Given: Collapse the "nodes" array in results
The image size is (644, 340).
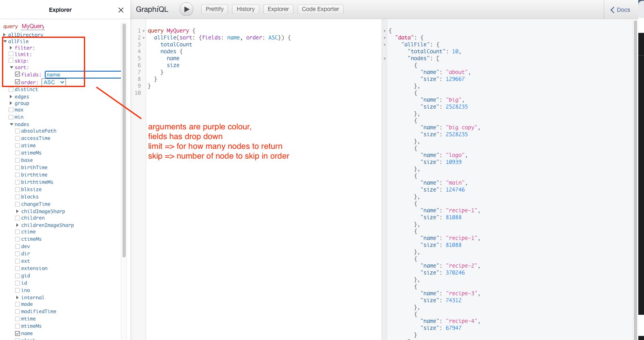Looking at the screenshot, I should (x=385, y=59).
